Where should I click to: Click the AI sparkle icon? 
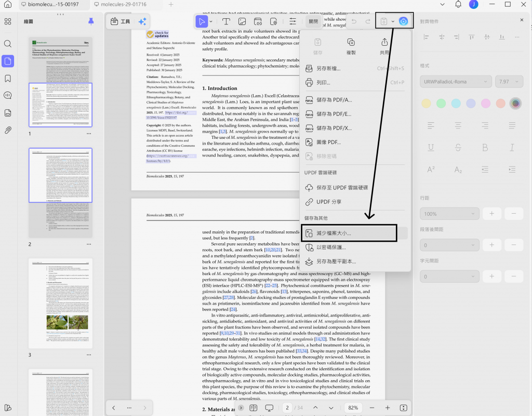tap(142, 21)
